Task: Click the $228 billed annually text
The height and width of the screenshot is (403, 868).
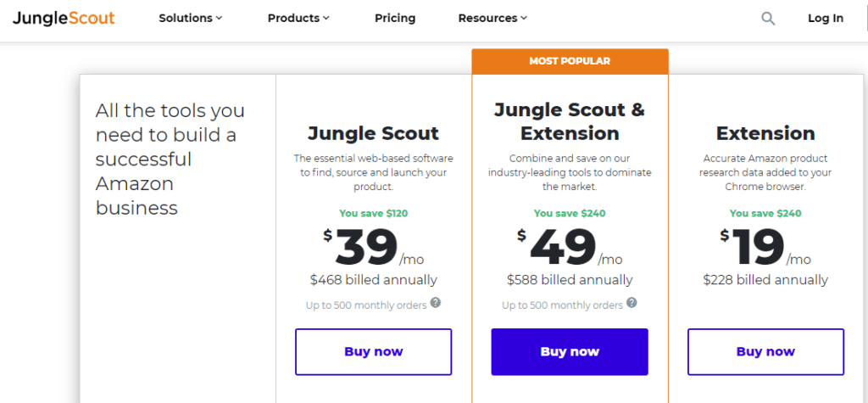Action: click(765, 280)
